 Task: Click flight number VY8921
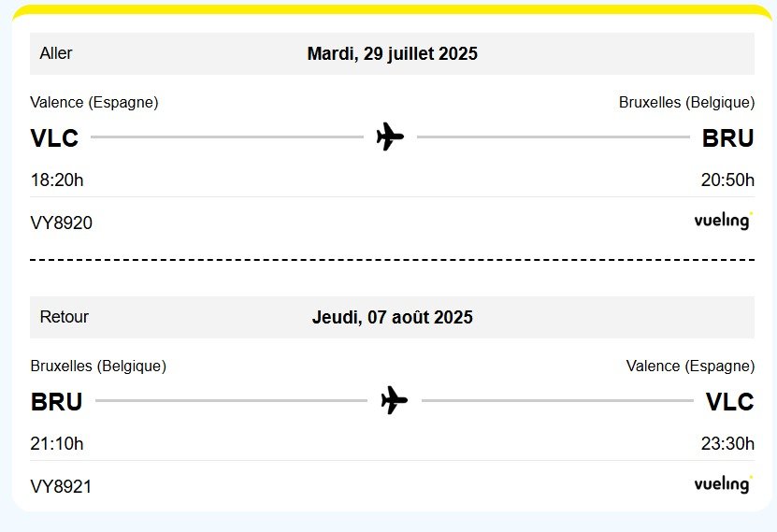[62, 486]
